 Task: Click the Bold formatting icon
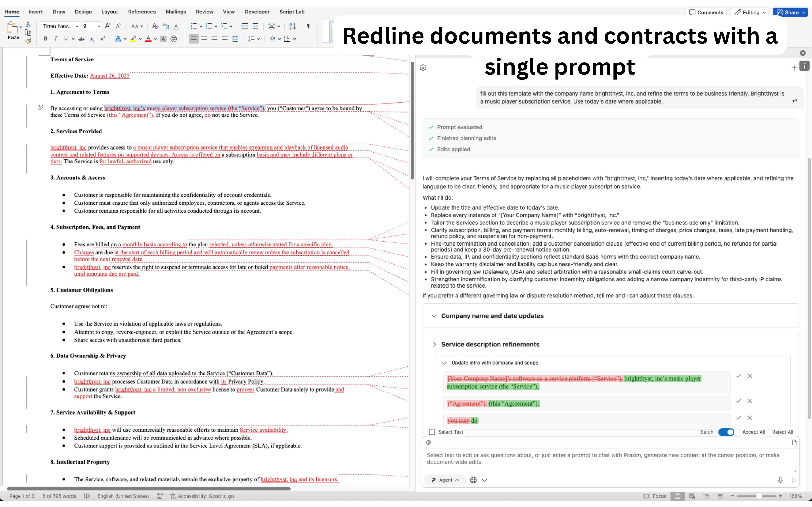[x=46, y=39]
